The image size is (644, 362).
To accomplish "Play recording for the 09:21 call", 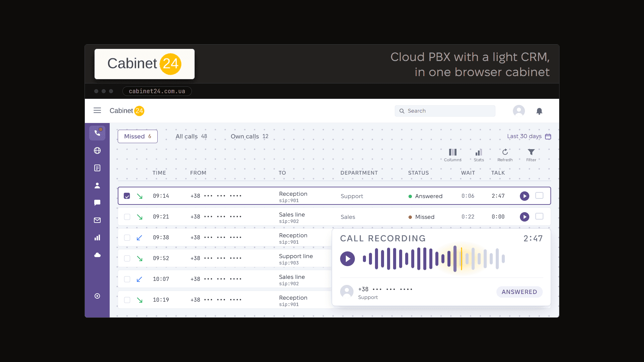I will 525,217.
